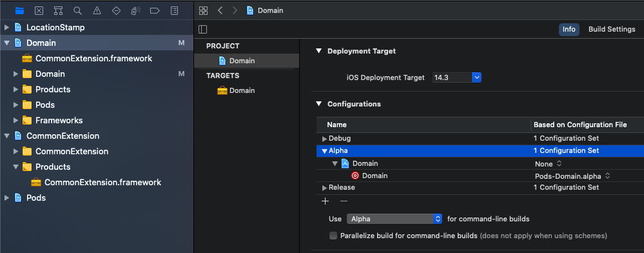Hide the project and targets list sidebar
The image size is (644, 253).
pyautogui.click(x=202, y=29)
